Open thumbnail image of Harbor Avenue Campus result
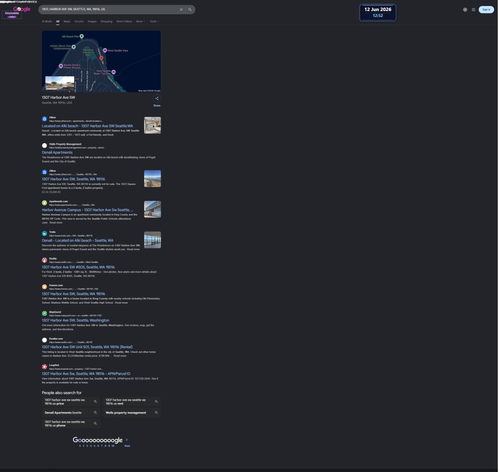500x472 pixels. 152,209
